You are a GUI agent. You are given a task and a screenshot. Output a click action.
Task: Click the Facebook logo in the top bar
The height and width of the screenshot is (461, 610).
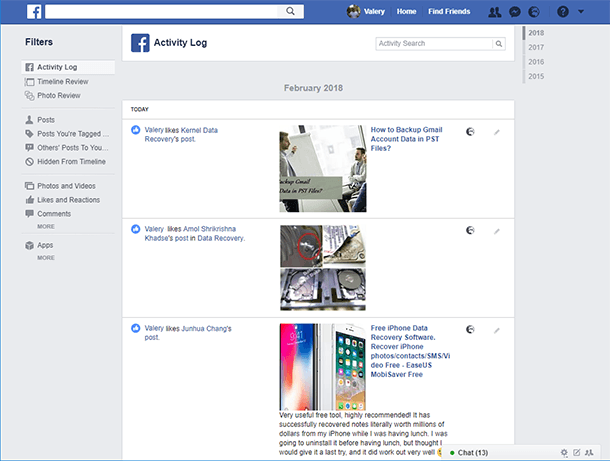click(34, 11)
